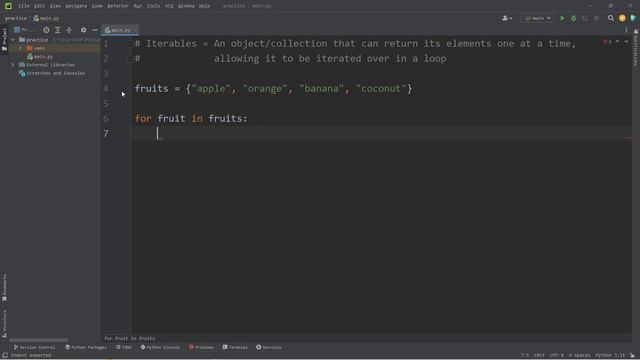Viewport: 640px width, 360px height.
Task: Click the cursor position indicator in status bar
Action: point(524,355)
